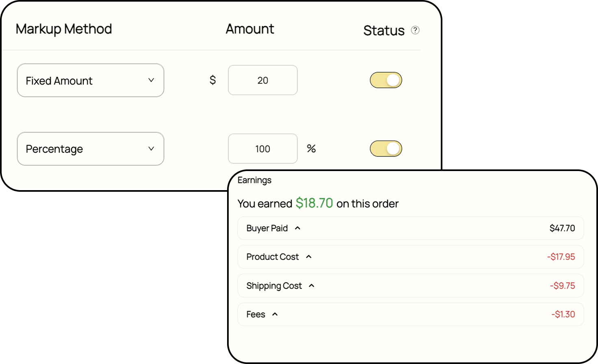Click the $18.70 earned amount

314,203
